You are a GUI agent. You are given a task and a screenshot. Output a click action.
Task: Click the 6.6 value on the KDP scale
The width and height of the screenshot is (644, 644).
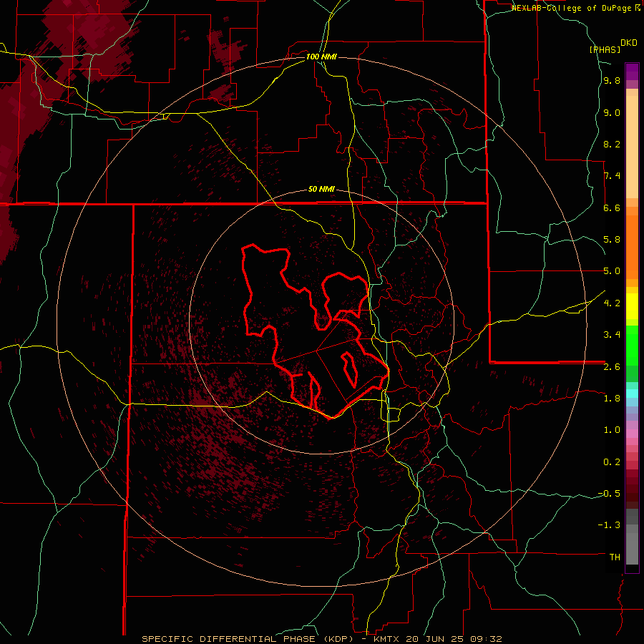tap(612, 208)
